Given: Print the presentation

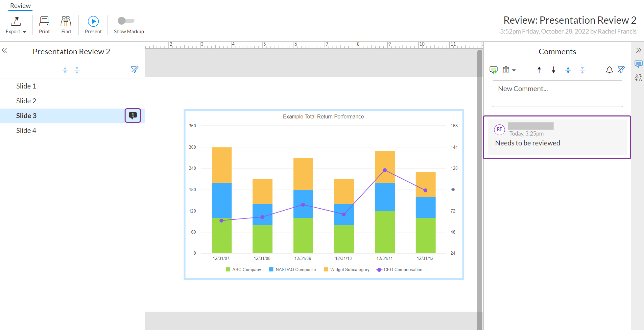Looking at the screenshot, I should point(44,25).
